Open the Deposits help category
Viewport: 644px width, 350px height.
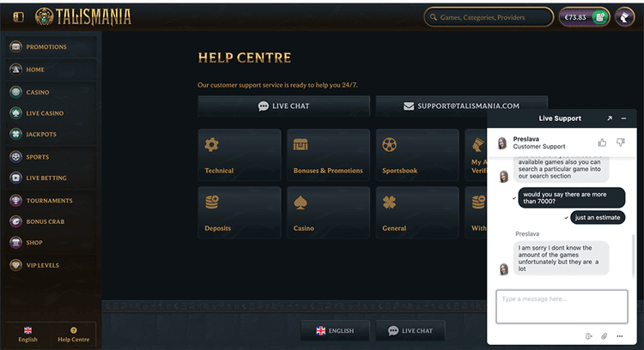coord(240,213)
